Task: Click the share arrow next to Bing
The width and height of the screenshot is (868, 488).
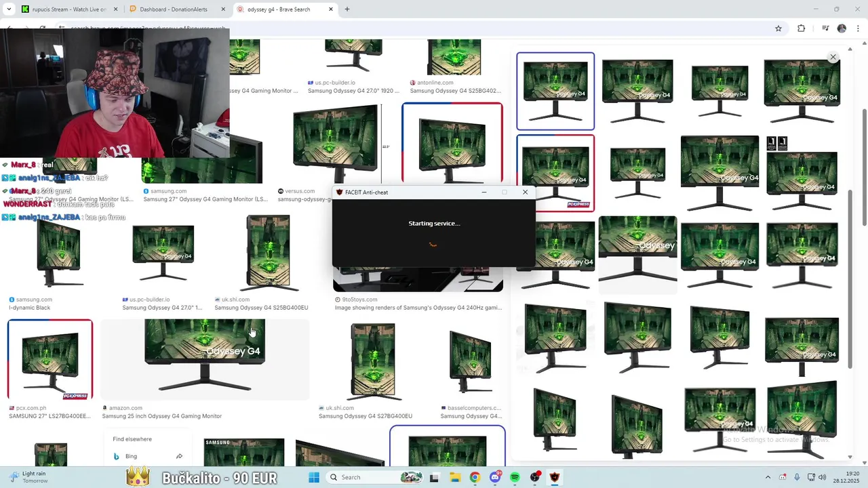Action: 179,456
